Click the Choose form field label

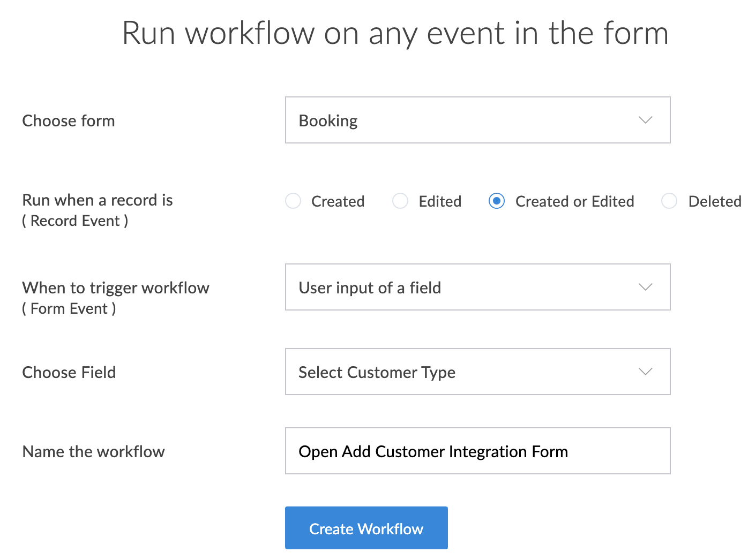point(69,121)
